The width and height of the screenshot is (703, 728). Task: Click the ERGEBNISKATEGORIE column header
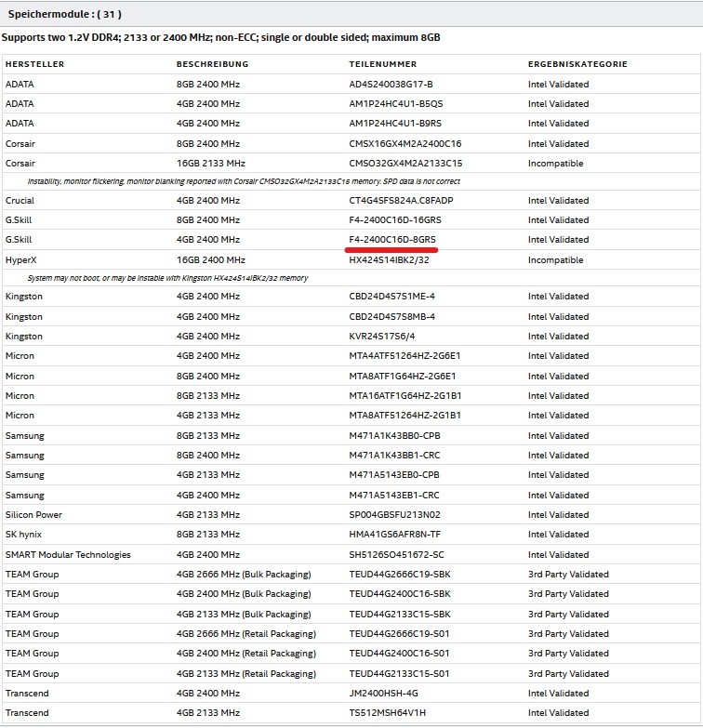click(x=577, y=64)
